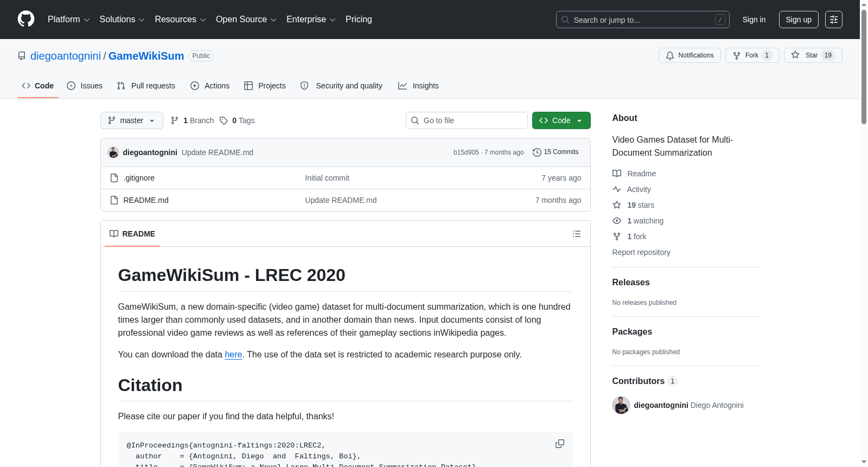Switch to the Pull requests tab
Screen dimensions: 868x467
[146, 86]
